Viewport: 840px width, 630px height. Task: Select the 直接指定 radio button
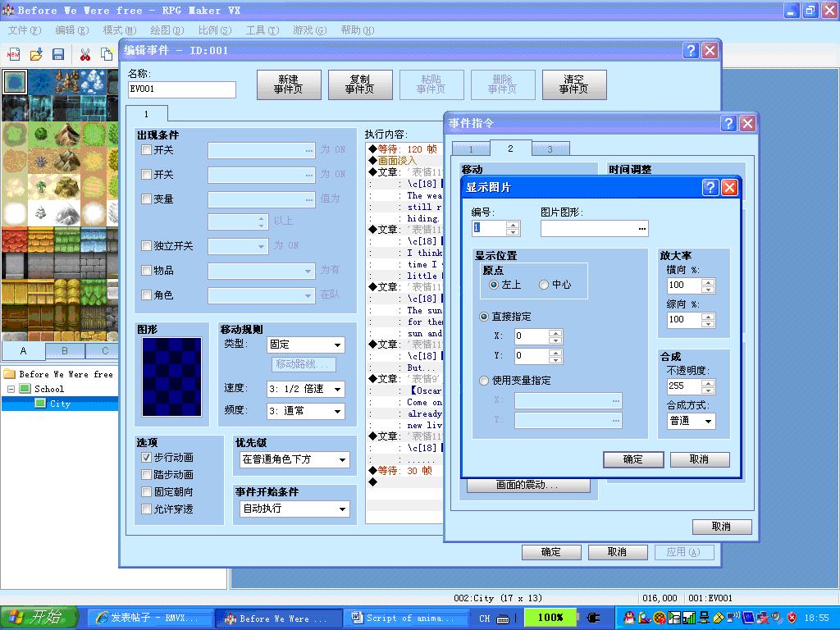[x=484, y=317]
